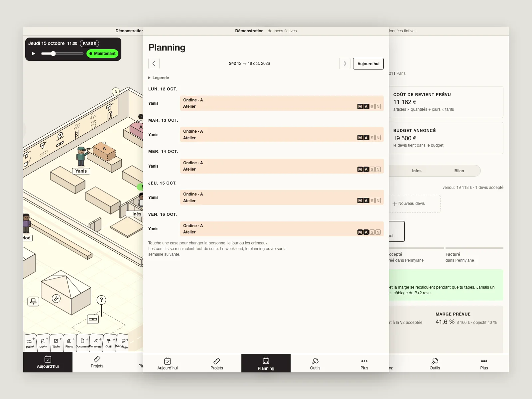Image resolution: width=532 pixels, height=399 pixels.
Task: Open the Plus tab in the right window
Action: click(484, 363)
